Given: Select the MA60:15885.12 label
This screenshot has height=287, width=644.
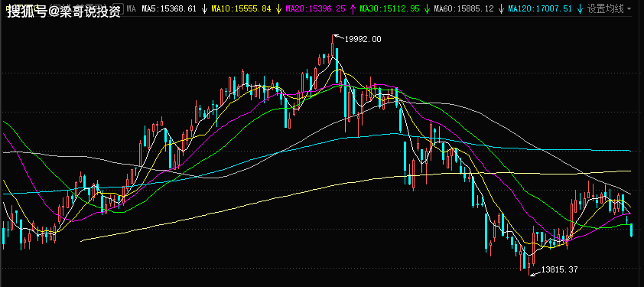Looking at the screenshot, I should [463, 8].
